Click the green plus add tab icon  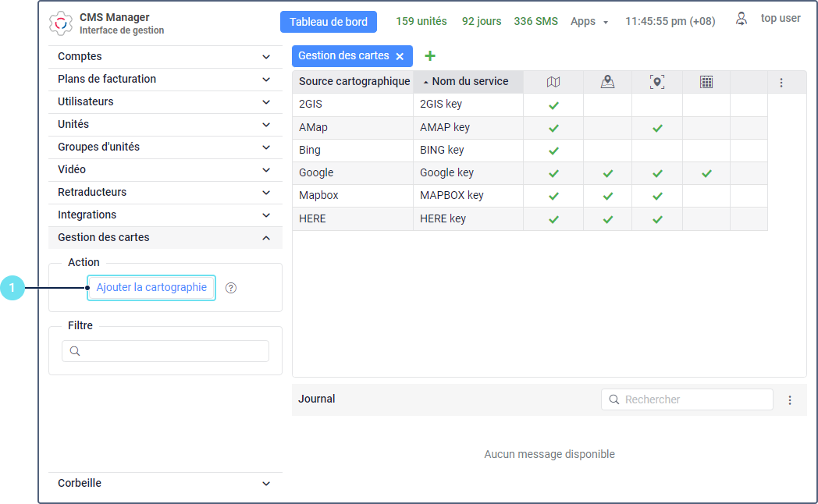click(429, 56)
